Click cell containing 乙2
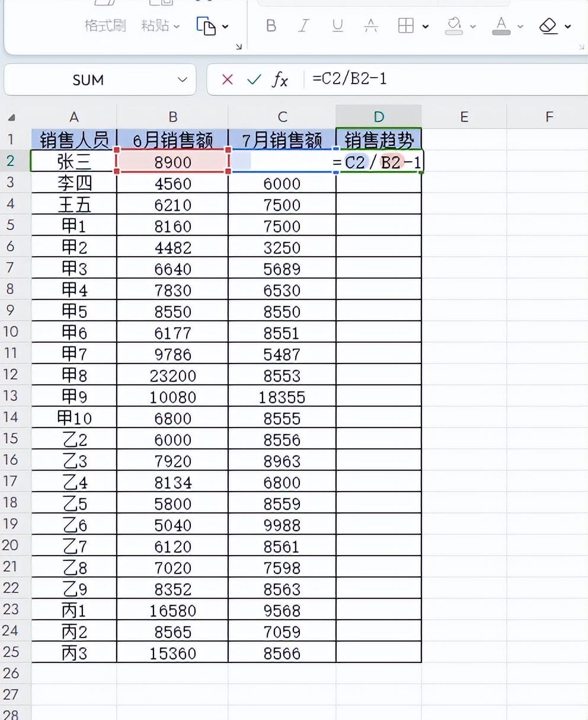The image size is (588, 720). click(73, 439)
